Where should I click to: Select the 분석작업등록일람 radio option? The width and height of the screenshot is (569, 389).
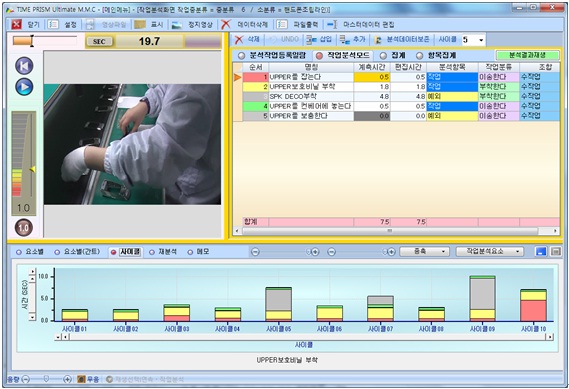tap(241, 56)
